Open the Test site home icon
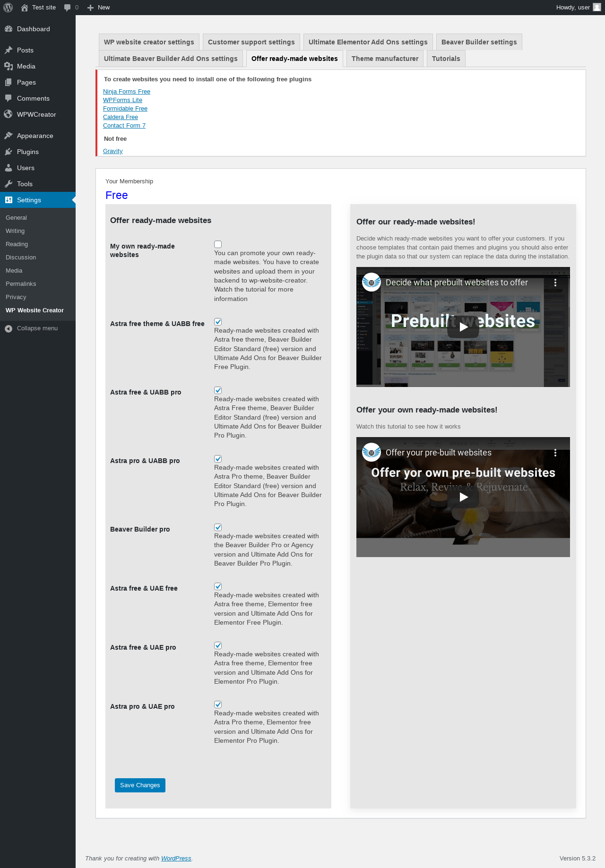Image resolution: width=605 pixels, height=868 pixels. (25, 8)
